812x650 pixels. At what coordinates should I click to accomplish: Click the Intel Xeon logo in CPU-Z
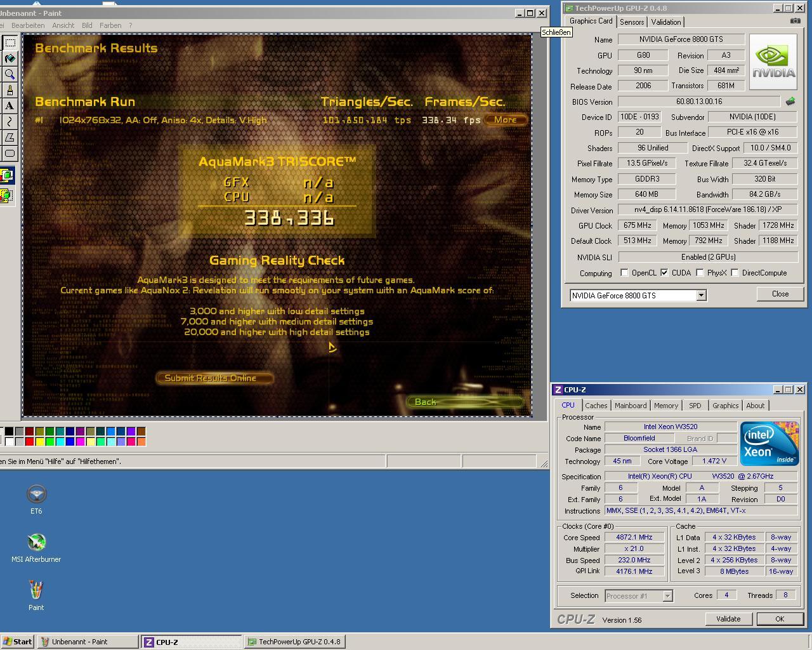click(768, 443)
